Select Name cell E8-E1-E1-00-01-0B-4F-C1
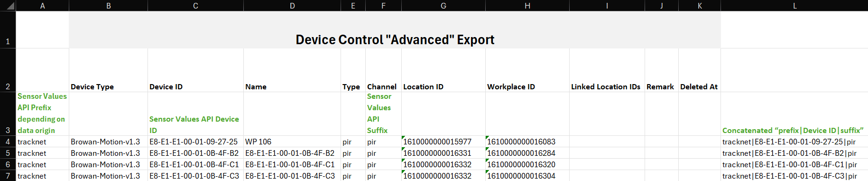This screenshot has width=868, height=181. pos(292,164)
